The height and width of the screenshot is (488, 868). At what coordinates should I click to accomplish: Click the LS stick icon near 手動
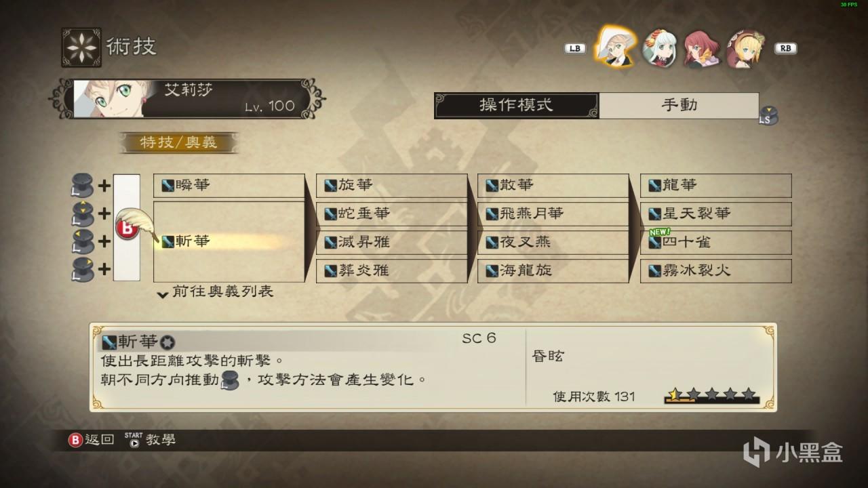click(768, 116)
